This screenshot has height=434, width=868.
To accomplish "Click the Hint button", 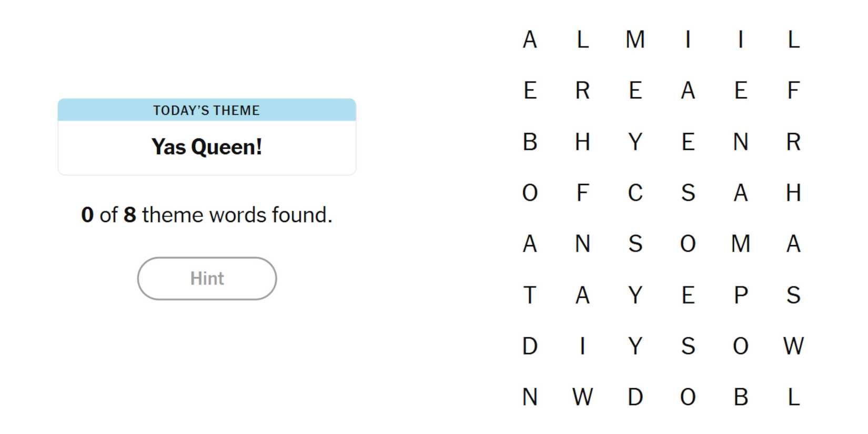I will click(207, 278).
